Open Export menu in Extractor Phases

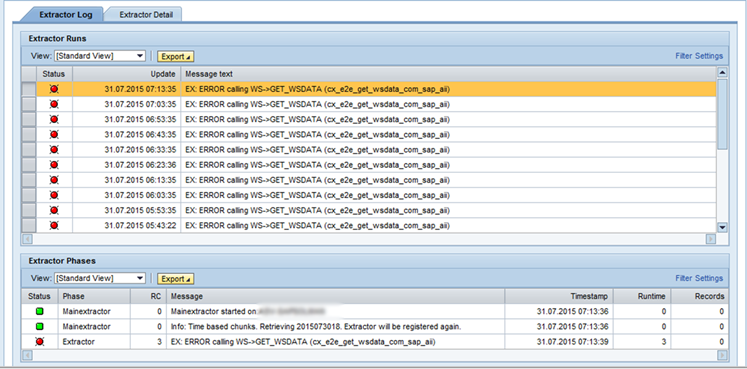click(175, 279)
